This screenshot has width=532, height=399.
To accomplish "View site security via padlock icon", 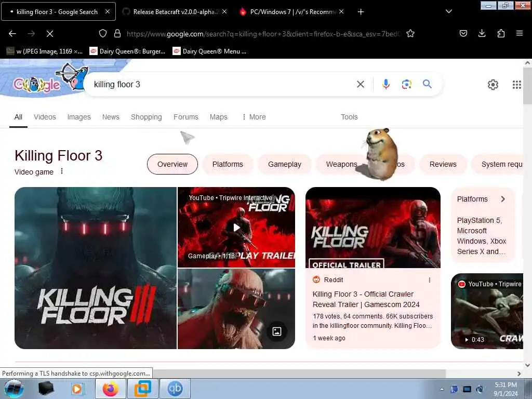I will [117, 33].
